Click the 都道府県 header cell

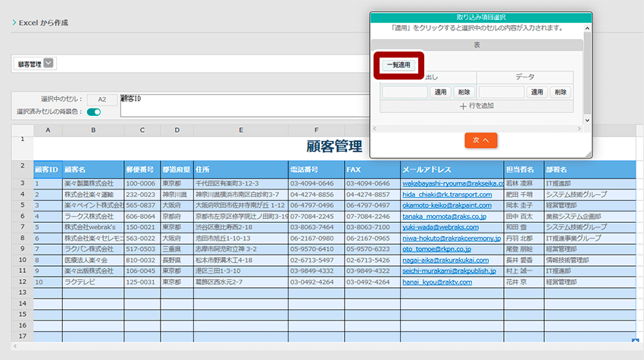(177, 169)
